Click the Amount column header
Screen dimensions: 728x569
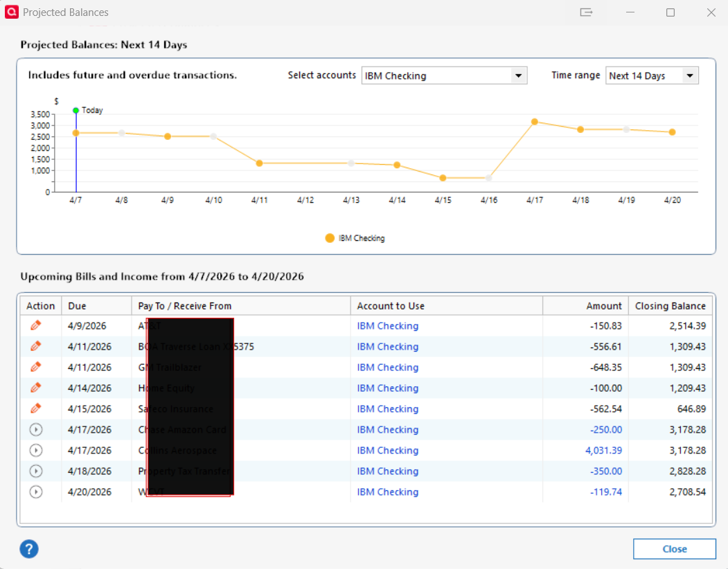pyautogui.click(x=585, y=306)
